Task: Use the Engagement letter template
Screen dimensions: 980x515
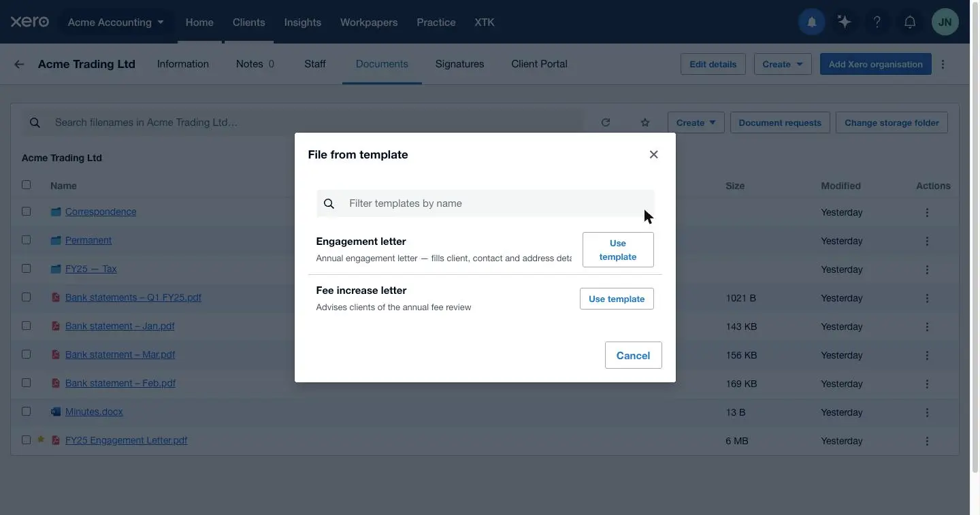Action: coord(618,250)
